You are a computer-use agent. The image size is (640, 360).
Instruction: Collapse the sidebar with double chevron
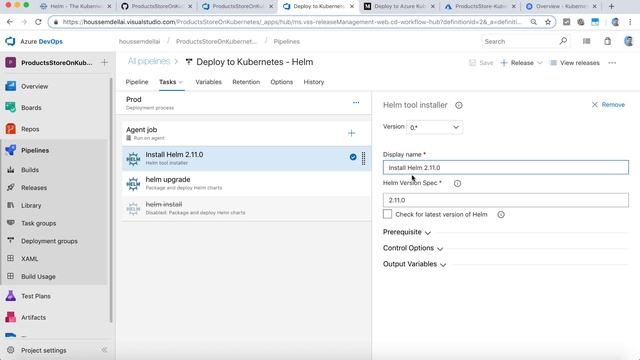104,350
